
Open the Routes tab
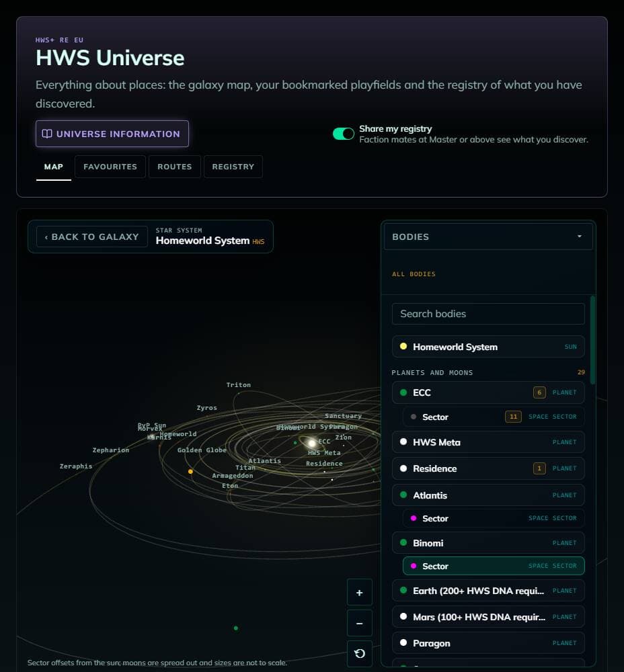pyautogui.click(x=175, y=167)
